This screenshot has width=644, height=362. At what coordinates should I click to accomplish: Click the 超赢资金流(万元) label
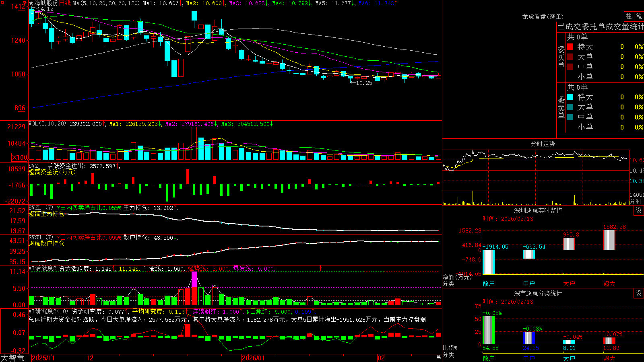52,172
